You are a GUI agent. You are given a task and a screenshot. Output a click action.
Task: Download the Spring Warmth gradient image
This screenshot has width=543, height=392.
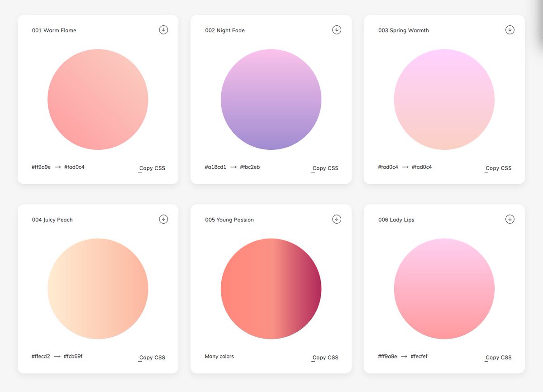pyautogui.click(x=510, y=30)
